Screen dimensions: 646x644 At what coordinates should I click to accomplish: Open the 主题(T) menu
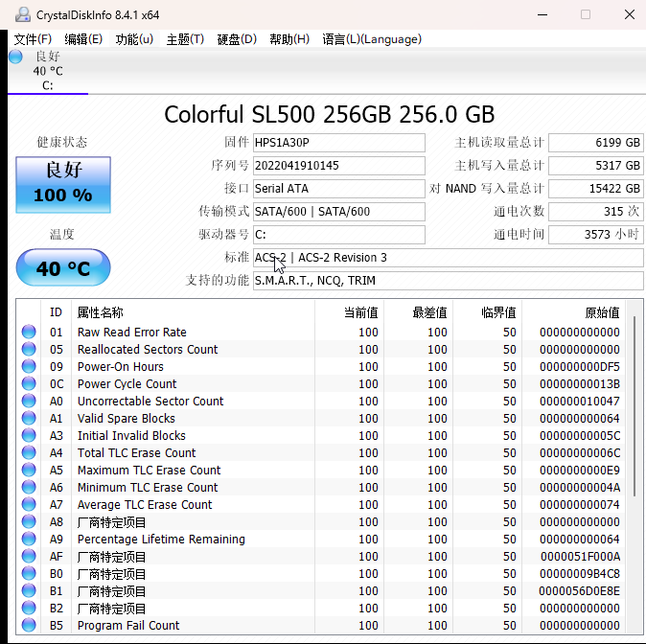185,39
